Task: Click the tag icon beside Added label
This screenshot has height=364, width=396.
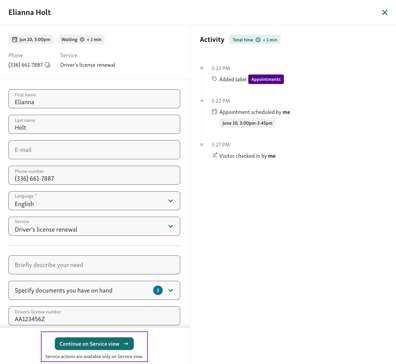Action: coord(214,79)
